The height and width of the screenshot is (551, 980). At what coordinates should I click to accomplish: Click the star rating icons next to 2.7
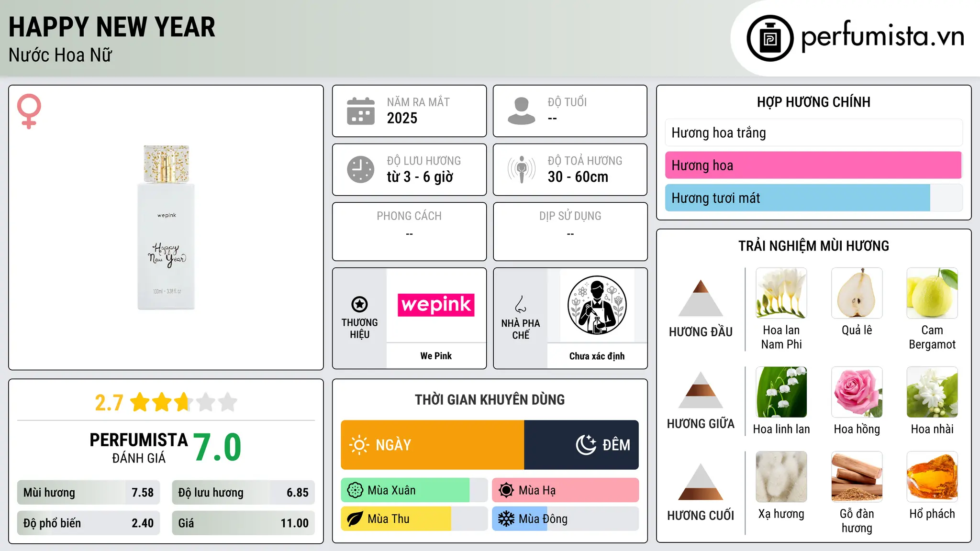pos(184,402)
